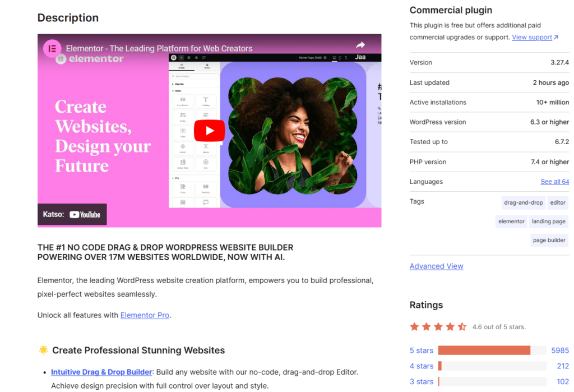This screenshot has height=392, width=574.
Task: Filter reviews by 3 stars
Action: tap(422, 382)
